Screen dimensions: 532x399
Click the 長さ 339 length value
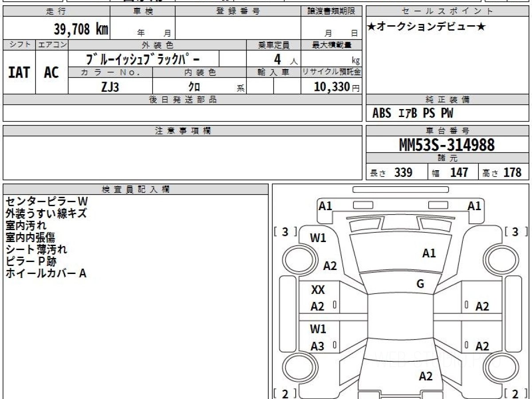[x=391, y=172]
